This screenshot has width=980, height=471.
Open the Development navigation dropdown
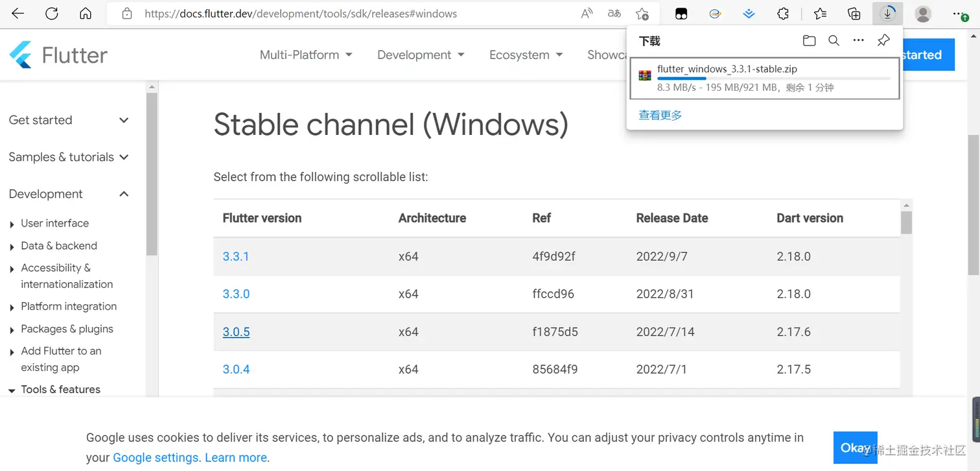click(x=421, y=55)
